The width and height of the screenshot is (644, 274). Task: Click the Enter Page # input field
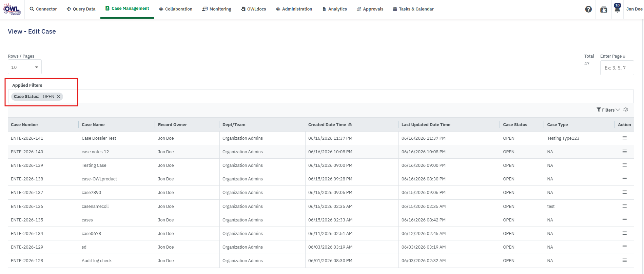(617, 68)
